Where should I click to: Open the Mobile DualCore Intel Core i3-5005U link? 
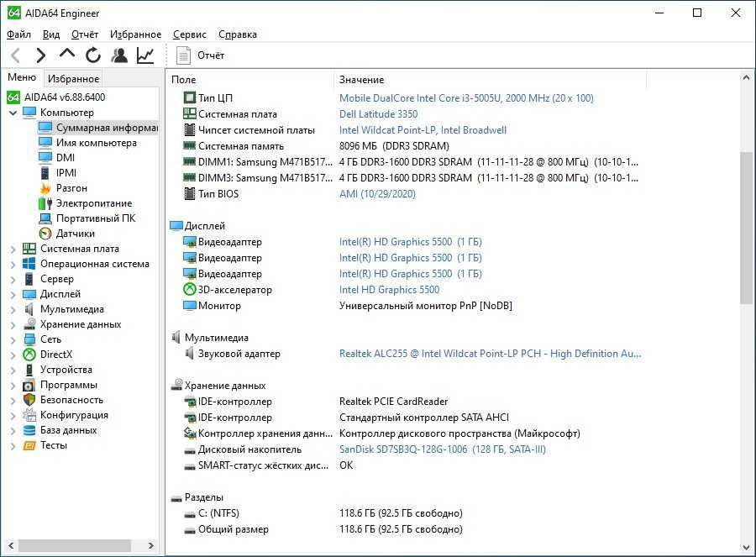pos(466,98)
